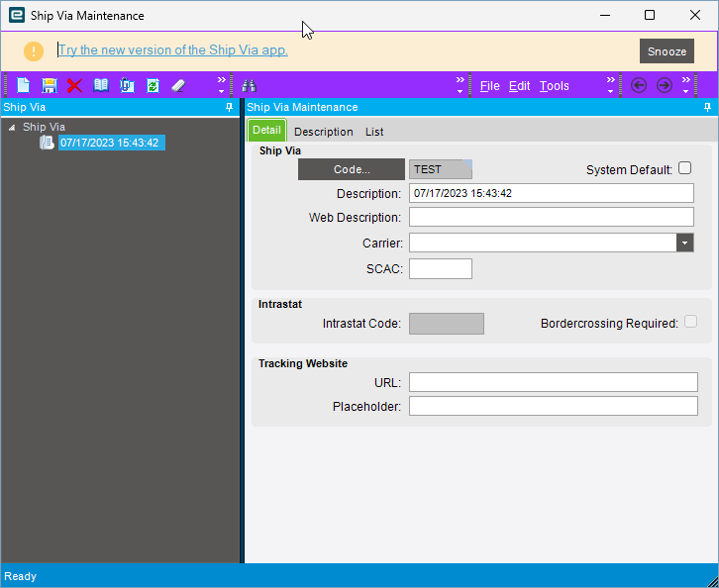Open the Tools menu
Viewport: 719px width, 588px height.
click(554, 86)
